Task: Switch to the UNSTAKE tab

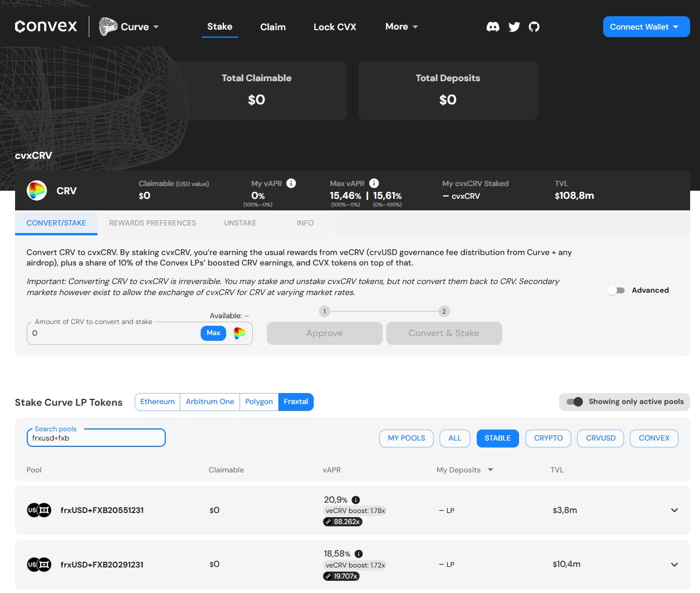Action: (x=240, y=223)
